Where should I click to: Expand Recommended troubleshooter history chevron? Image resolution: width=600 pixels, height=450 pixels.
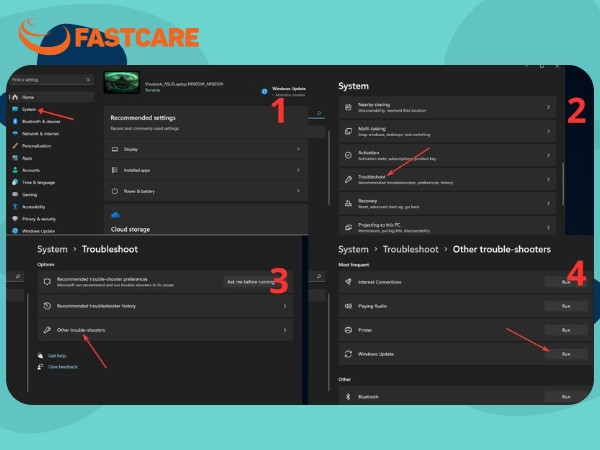coord(285,306)
